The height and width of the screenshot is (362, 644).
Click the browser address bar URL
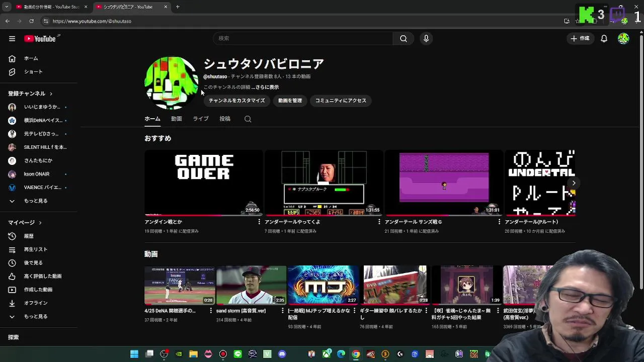(92, 21)
